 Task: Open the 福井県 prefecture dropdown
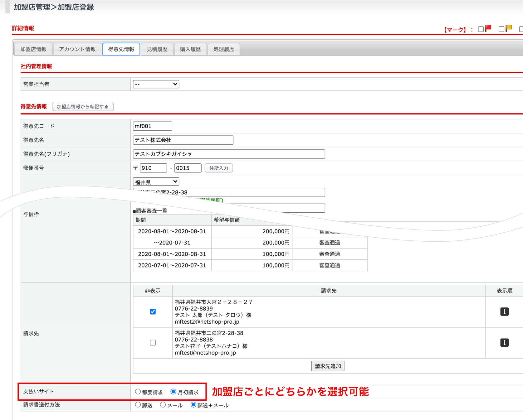point(156,182)
